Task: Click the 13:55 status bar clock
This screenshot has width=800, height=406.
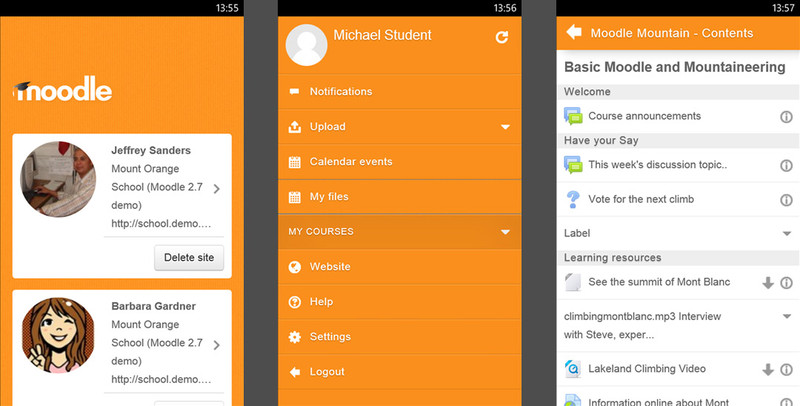Action: coord(227,8)
